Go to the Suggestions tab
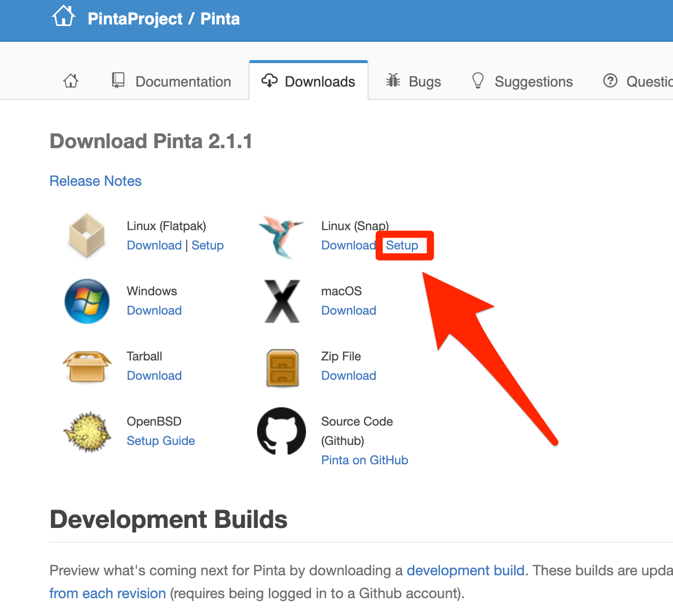This screenshot has width=673, height=616. pos(522,81)
